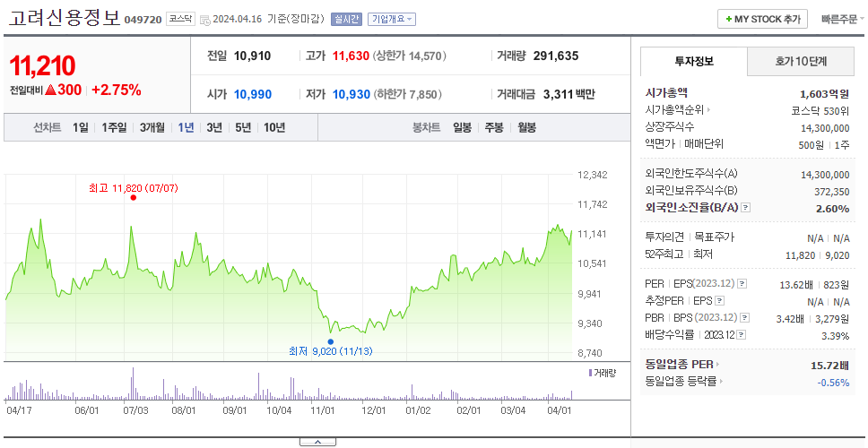The image size is (868, 448).
Task: Show the 주봉 candlestick chart
Action: pos(494,128)
